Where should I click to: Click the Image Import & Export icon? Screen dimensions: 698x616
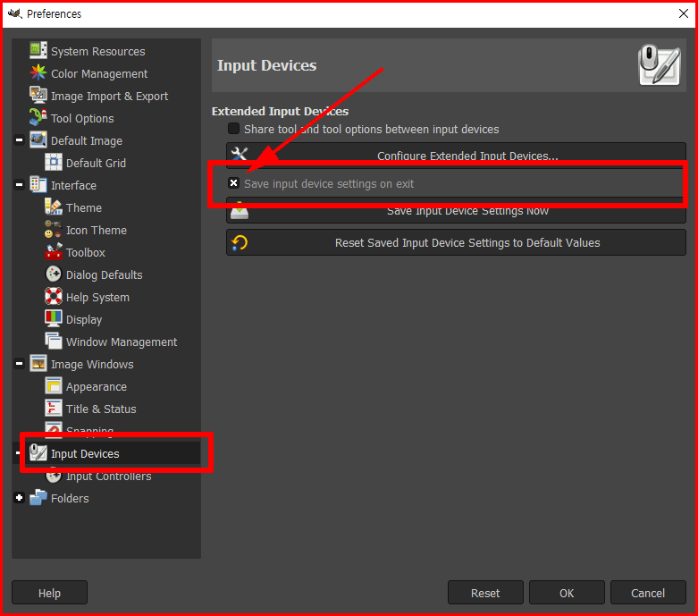(38, 96)
